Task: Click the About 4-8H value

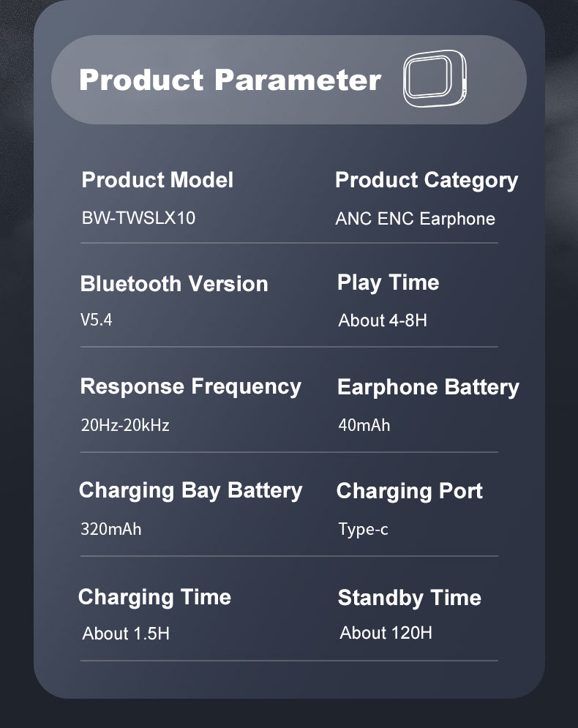Action: pos(382,320)
